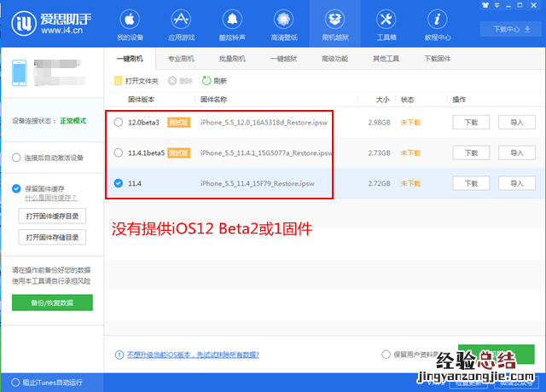546x392 pixels.
Task: Click the 固件版本 column header
Action: point(141,100)
